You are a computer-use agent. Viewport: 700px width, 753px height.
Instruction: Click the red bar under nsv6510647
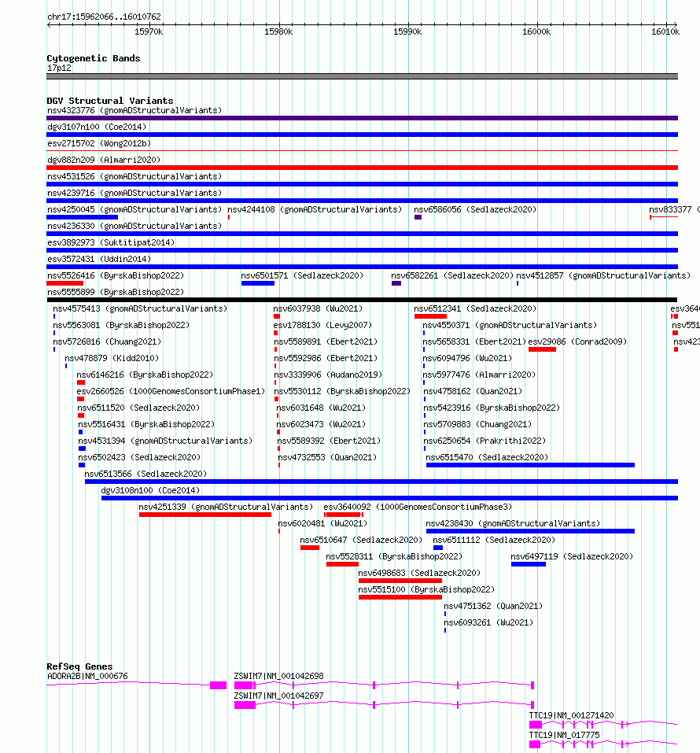pyautogui.click(x=310, y=548)
